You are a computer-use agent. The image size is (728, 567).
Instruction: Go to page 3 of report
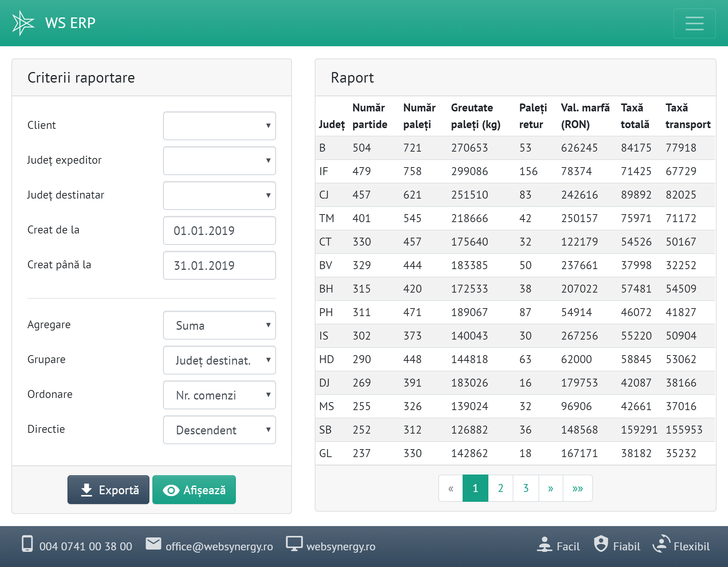click(526, 488)
